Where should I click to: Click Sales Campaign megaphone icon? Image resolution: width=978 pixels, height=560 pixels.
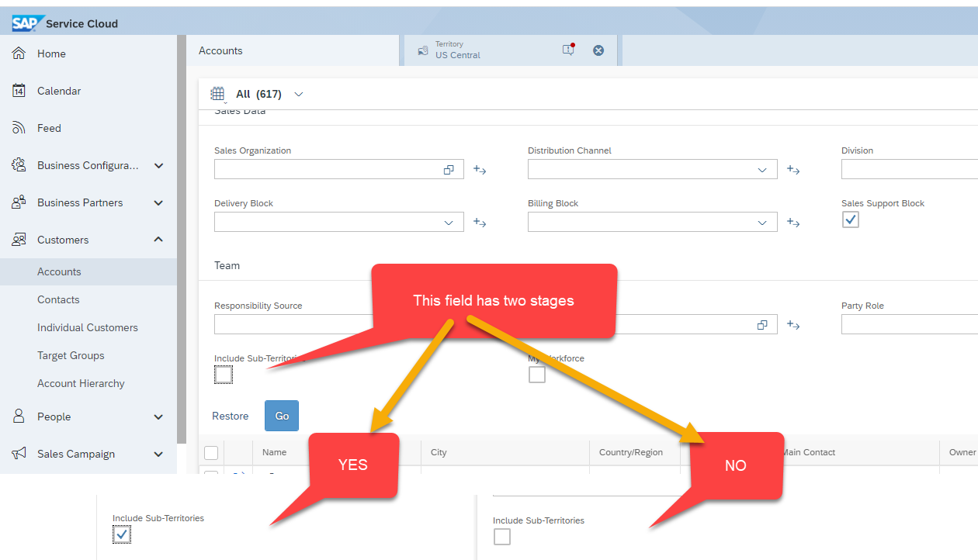(x=19, y=454)
